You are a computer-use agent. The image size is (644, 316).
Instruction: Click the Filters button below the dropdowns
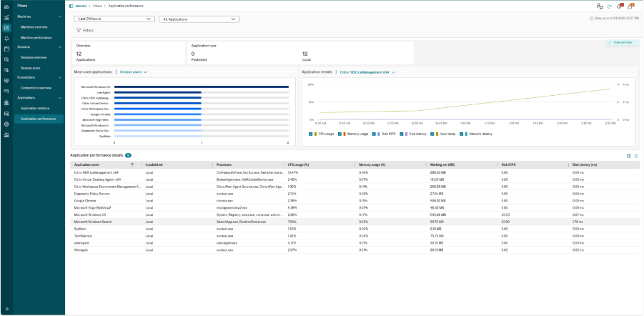coord(85,31)
